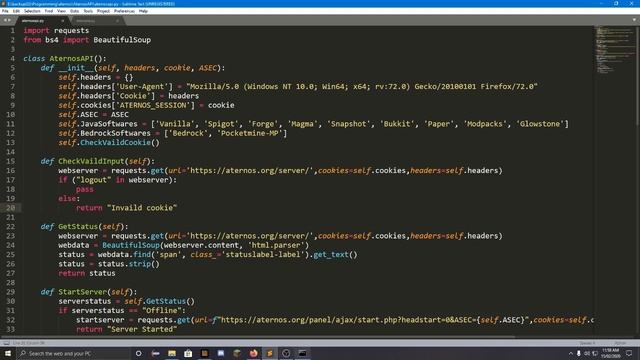Click the next tab arrow
640x360 pixels.
click(9, 20)
